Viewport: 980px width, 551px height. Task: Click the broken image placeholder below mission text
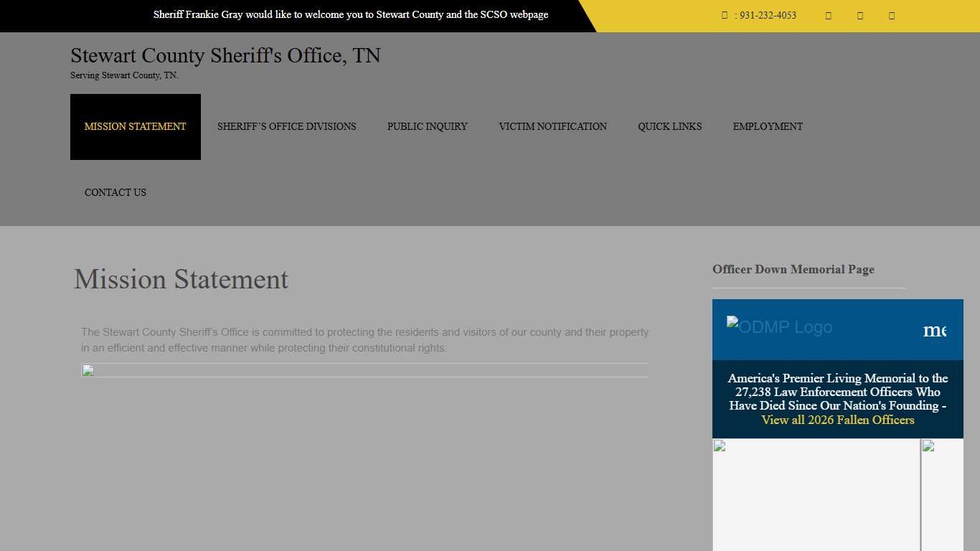pyautogui.click(x=87, y=371)
